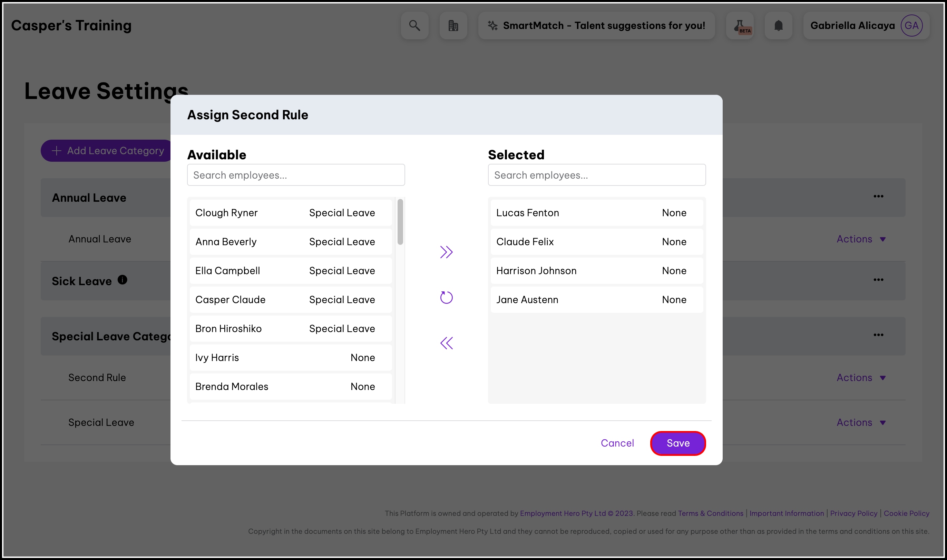Move all back with double-left arrows
947x560 pixels.
(446, 343)
